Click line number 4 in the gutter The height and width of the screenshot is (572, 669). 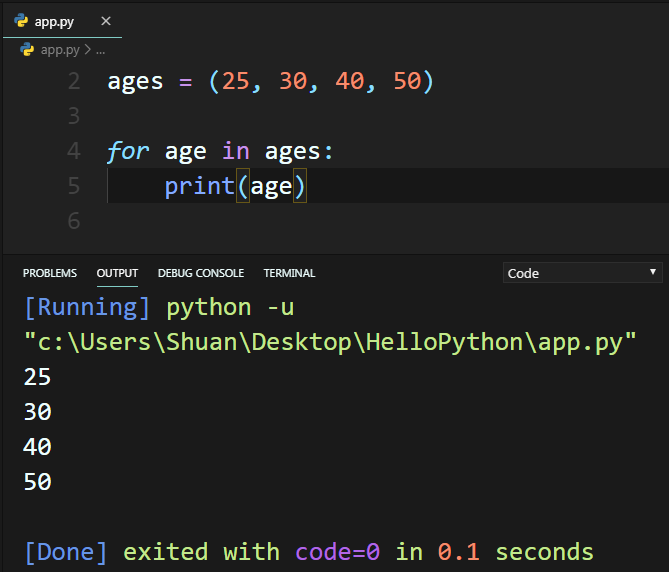click(74, 151)
